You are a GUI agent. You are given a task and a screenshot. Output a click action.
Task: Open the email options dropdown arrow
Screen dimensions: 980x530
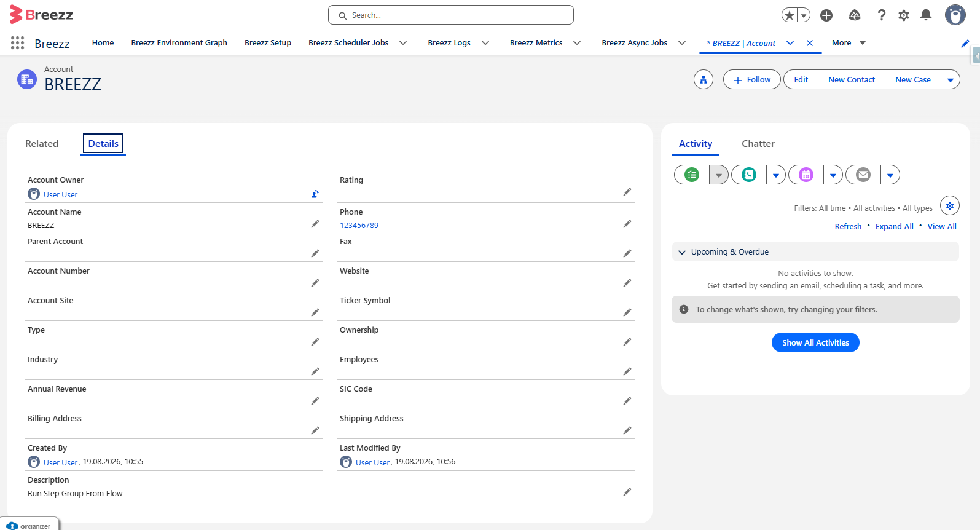pos(890,175)
